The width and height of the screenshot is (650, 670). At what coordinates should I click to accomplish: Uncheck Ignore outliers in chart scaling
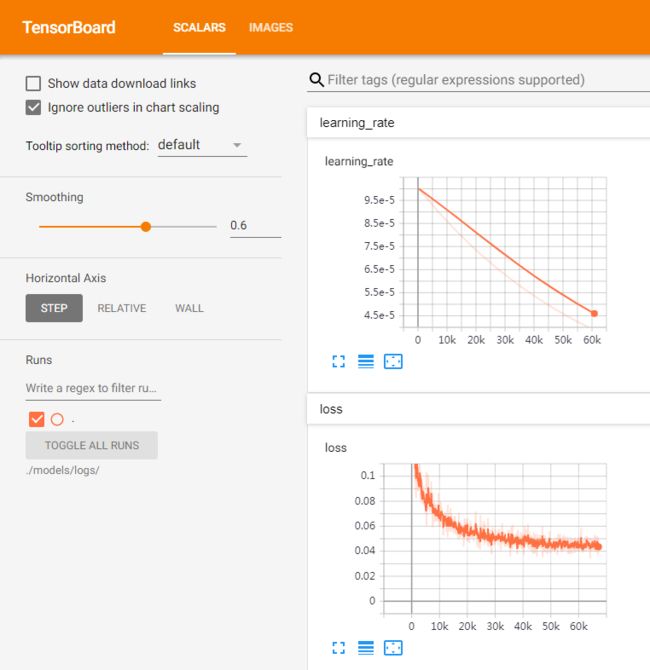point(33,108)
